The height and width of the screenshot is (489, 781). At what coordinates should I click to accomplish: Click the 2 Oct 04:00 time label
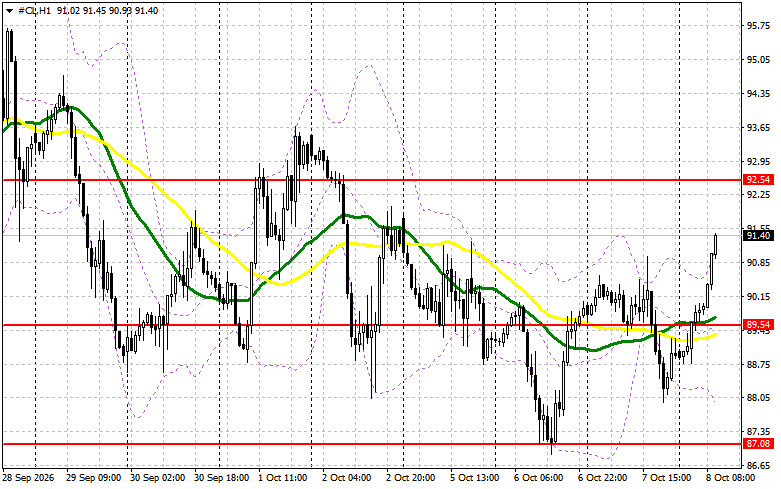347,478
